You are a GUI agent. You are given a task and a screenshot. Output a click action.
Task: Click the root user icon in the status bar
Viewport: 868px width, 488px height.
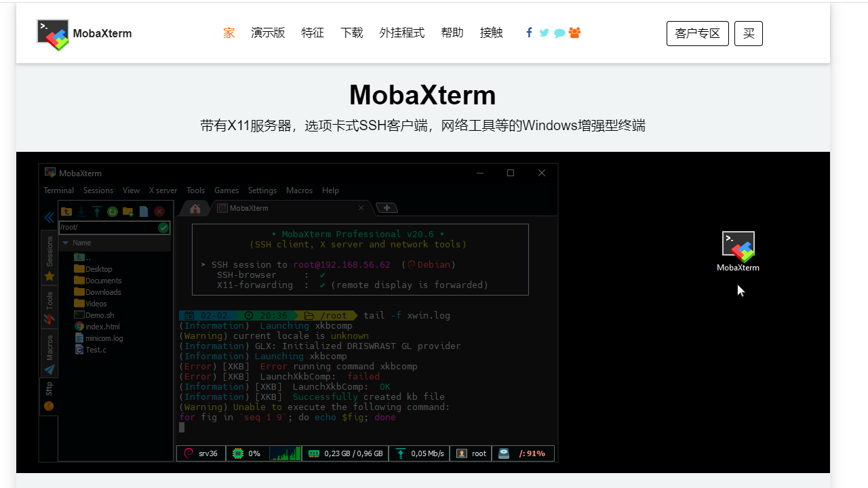pyautogui.click(x=462, y=453)
